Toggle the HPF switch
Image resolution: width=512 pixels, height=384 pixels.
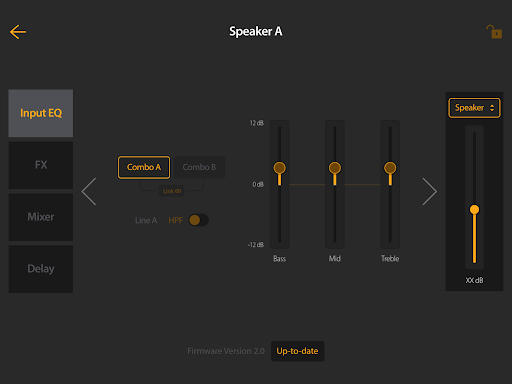point(199,220)
